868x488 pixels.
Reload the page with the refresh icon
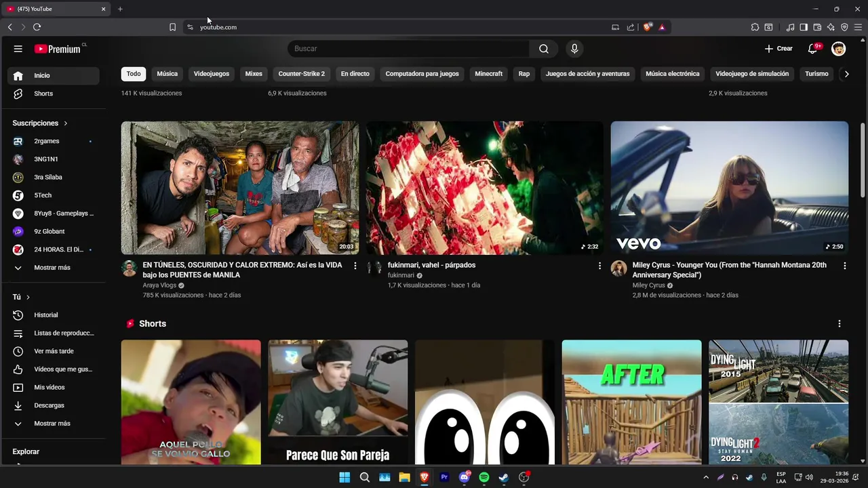click(37, 27)
